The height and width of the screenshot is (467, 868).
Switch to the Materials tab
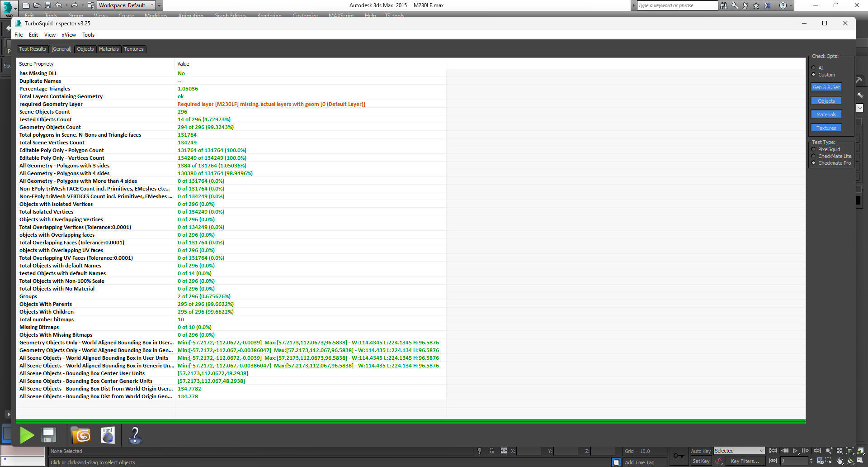click(109, 49)
